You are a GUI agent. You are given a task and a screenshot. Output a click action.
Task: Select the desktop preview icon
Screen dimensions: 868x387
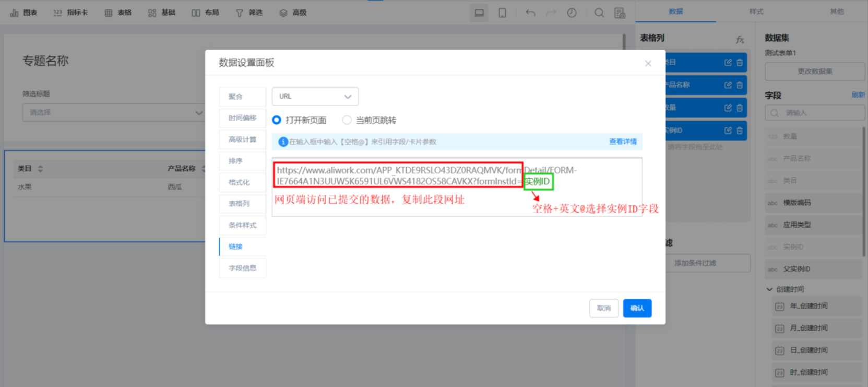(479, 13)
